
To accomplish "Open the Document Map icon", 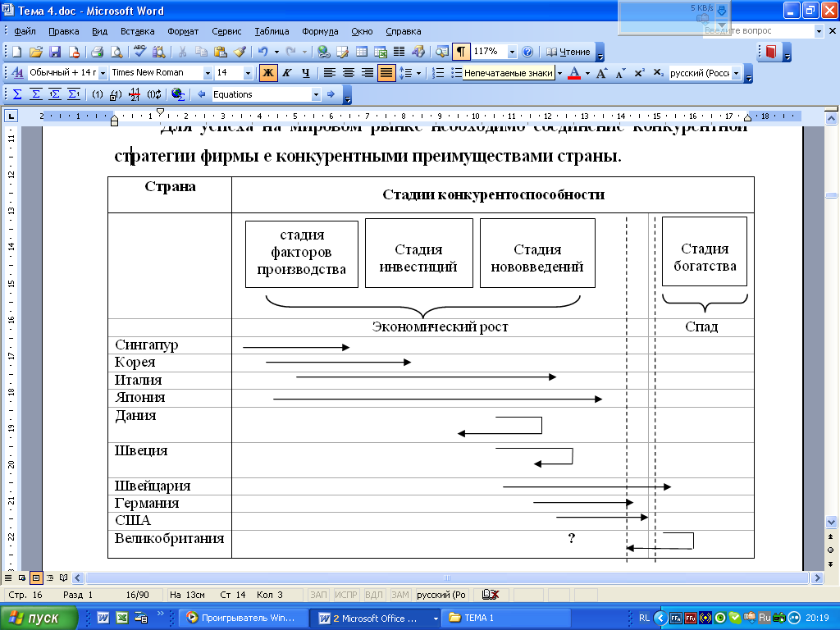I will pos(441,52).
